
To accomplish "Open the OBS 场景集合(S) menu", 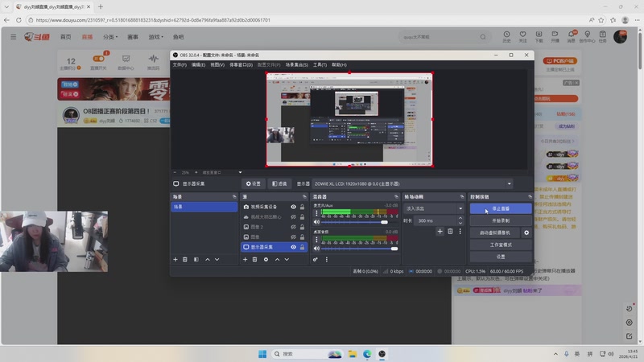I will (x=296, y=65).
